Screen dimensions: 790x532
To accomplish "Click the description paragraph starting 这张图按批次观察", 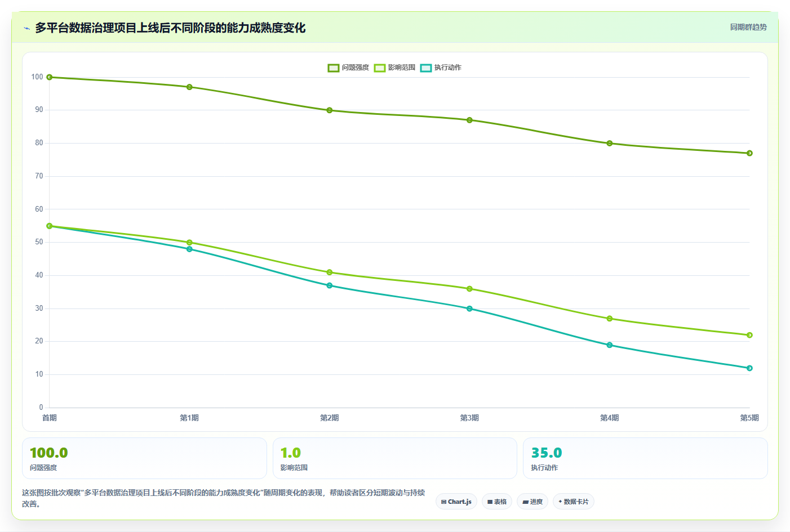I will [x=224, y=498].
